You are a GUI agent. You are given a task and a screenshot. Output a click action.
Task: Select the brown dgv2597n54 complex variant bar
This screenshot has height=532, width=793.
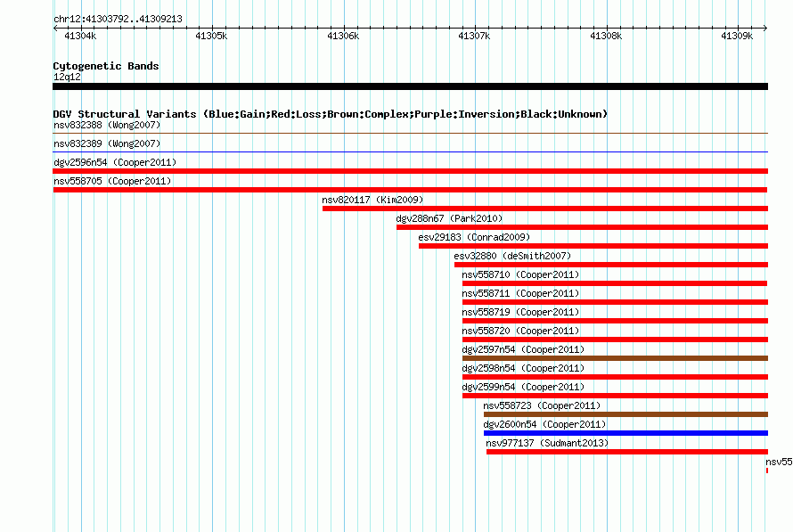(x=615, y=358)
